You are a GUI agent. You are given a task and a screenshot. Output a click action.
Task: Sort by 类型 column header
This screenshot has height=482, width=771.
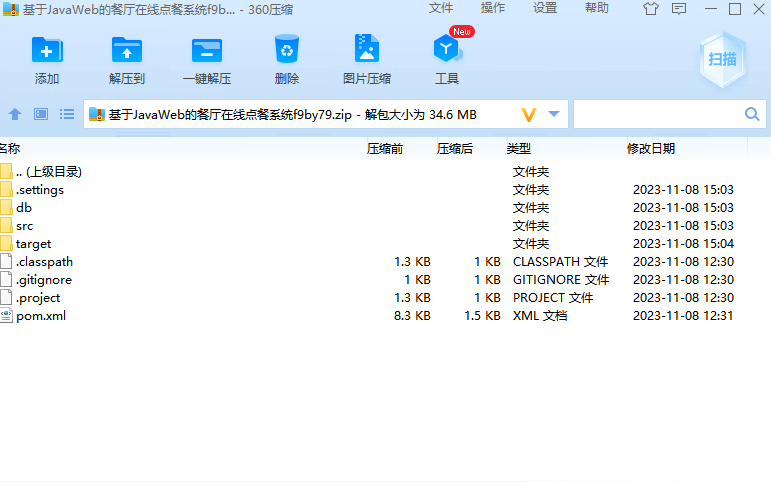point(518,148)
